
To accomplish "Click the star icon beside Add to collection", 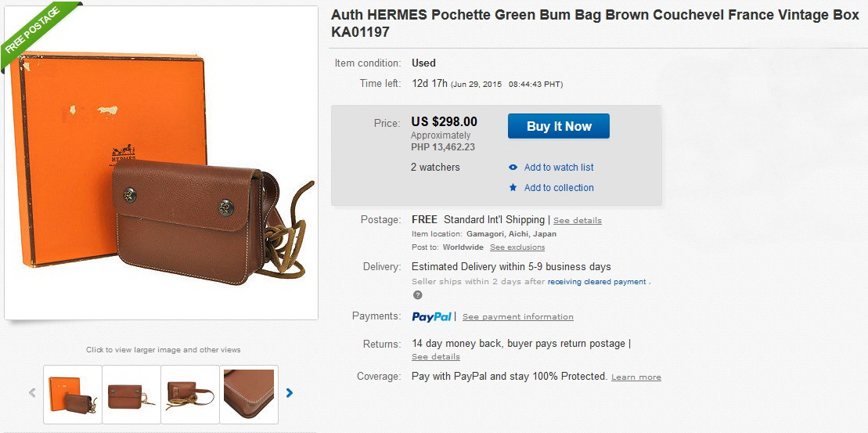I will (513, 188).
